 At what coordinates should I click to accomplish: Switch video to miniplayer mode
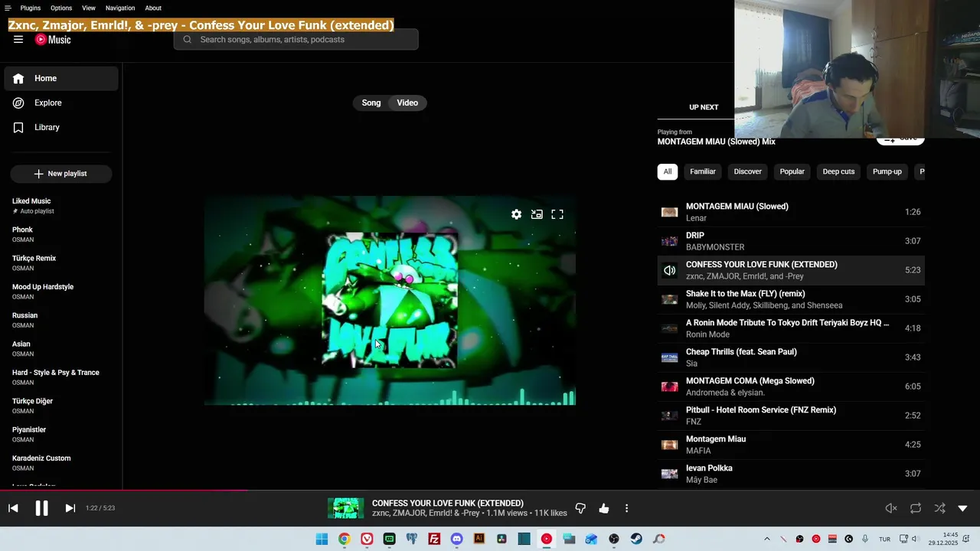[537, 214]
